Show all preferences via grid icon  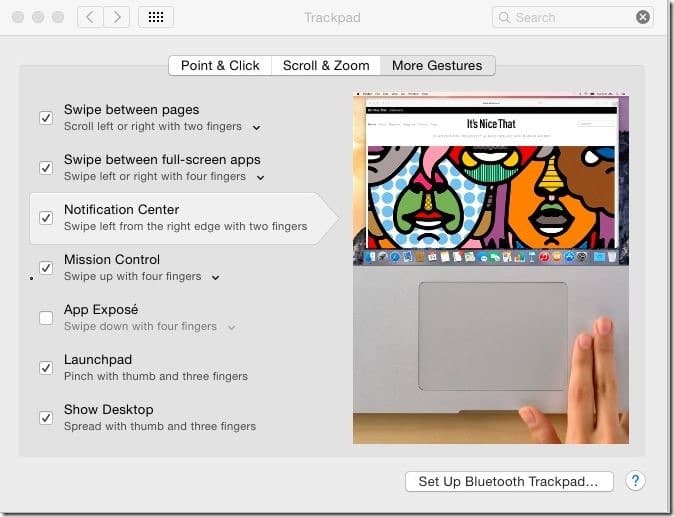point(156,17)
